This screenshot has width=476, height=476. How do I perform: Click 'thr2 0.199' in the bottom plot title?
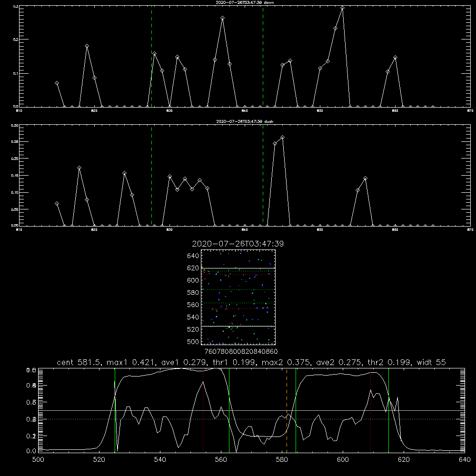(x=389, y=362)
